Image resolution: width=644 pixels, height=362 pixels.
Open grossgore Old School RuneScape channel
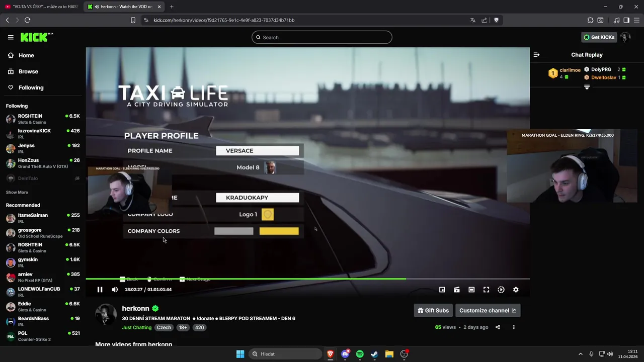[x=43, y=233]
